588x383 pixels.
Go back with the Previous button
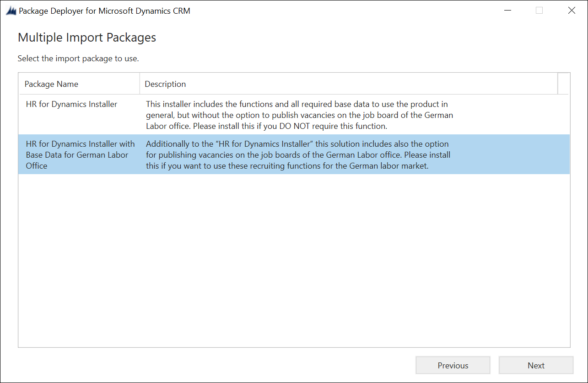click(x=453, y=365)
